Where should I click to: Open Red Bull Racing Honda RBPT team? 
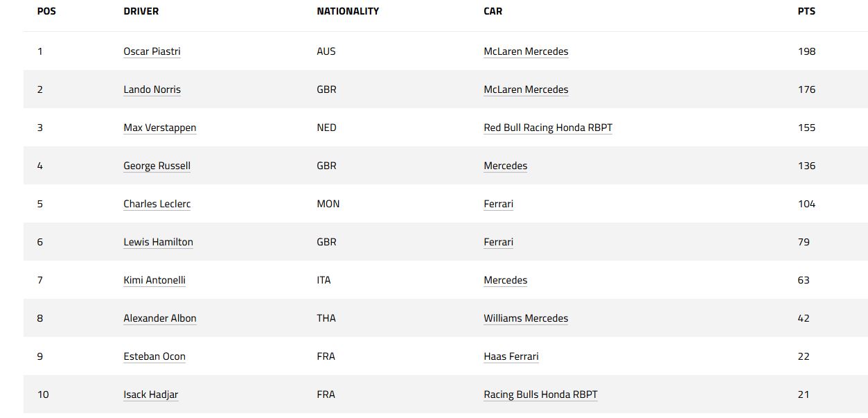pos(548,128)
